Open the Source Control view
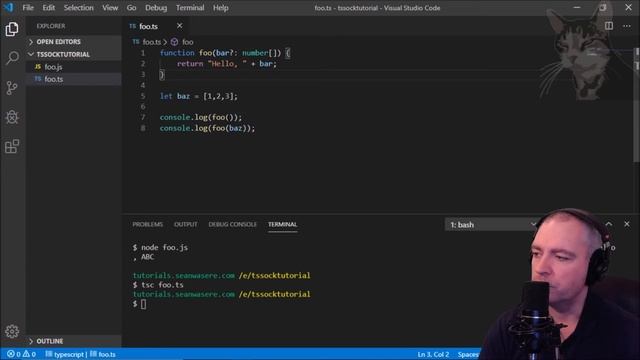Screen dimensions: 640x360 coord(12,88)
